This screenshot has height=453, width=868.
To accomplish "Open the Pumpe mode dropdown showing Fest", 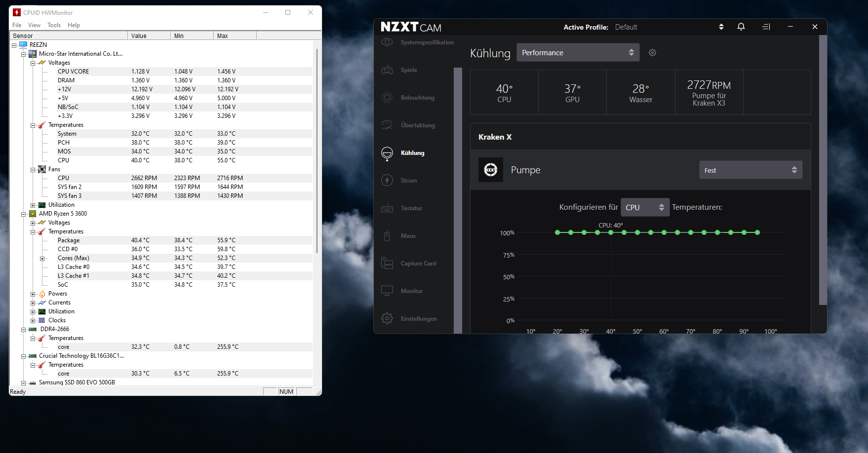I will click(x=751, y=170).
